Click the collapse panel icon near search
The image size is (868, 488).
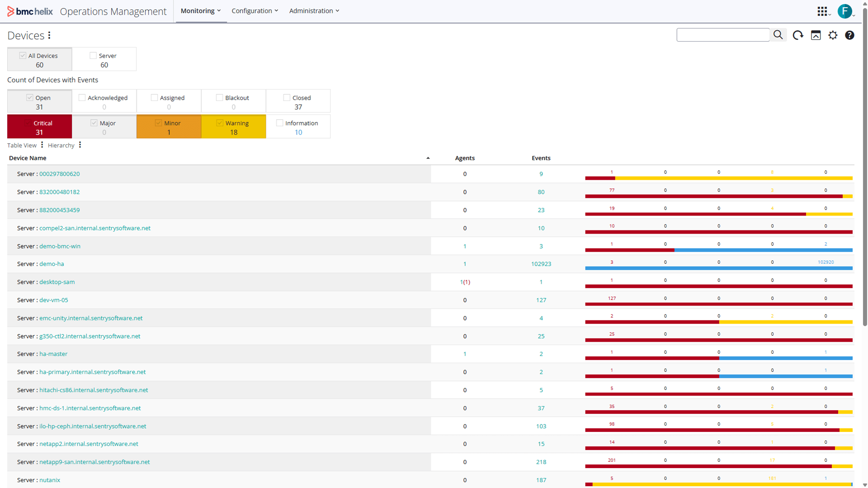[x=816, y=35]
